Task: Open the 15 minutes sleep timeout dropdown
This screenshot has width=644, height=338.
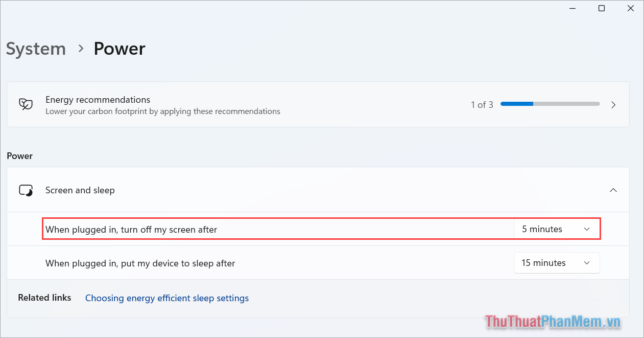Action: (x=557, y=263)
